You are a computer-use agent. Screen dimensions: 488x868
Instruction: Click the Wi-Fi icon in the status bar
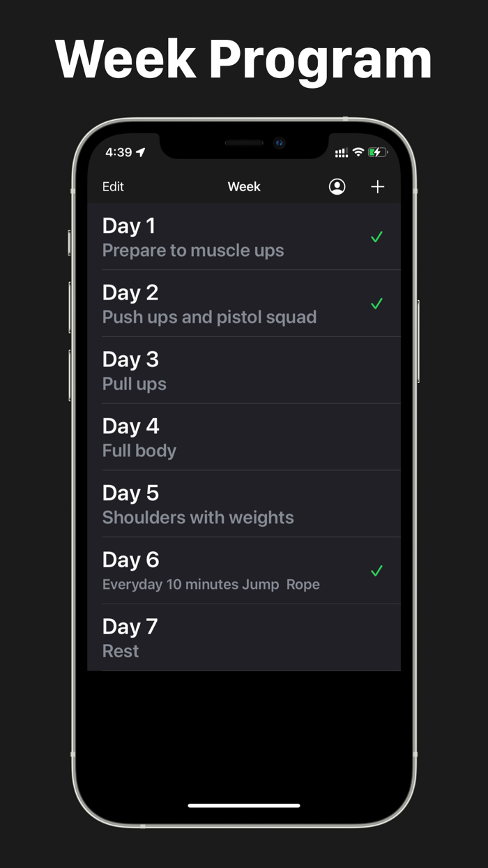(x=358, y=151)
